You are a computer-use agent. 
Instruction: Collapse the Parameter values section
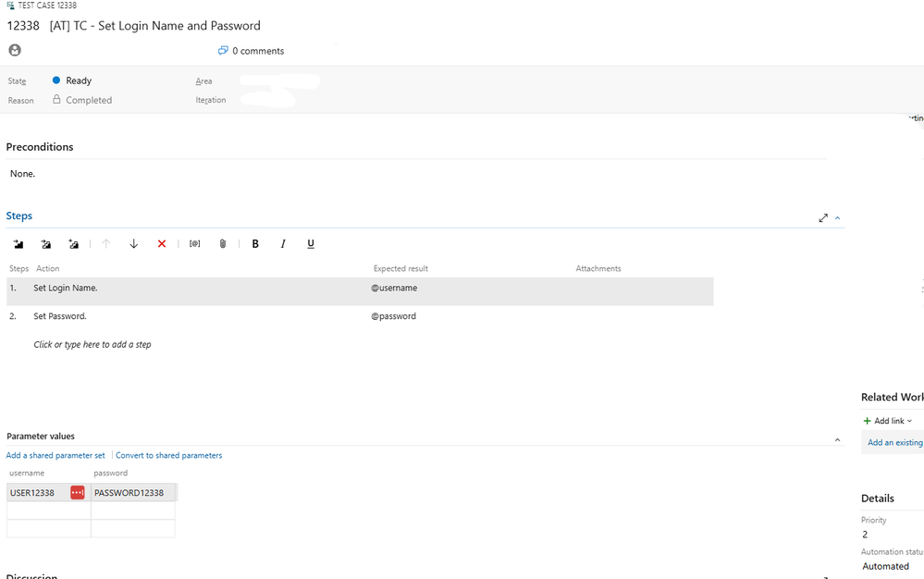point(838,440)
